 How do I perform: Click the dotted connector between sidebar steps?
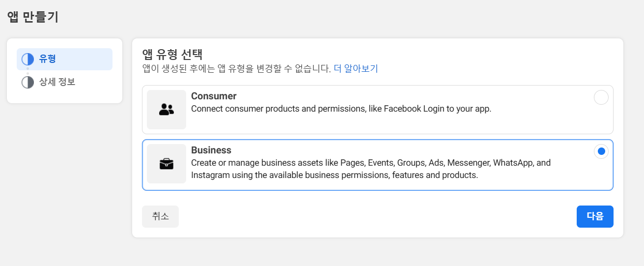28,71
